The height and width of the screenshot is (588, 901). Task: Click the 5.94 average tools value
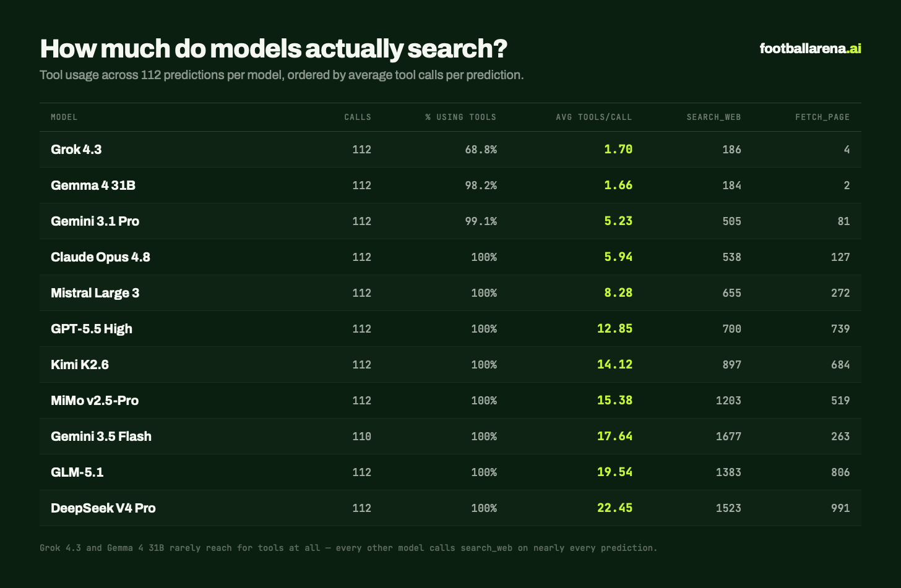[x=618, y=257]
